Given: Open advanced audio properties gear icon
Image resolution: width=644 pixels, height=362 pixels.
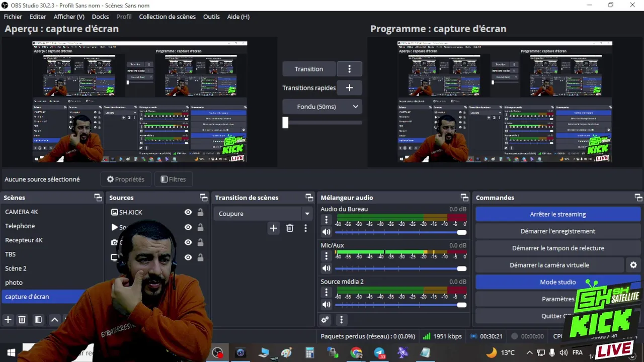Looking at the screenshot, I should pyautogui.click(x=325, y=320).
